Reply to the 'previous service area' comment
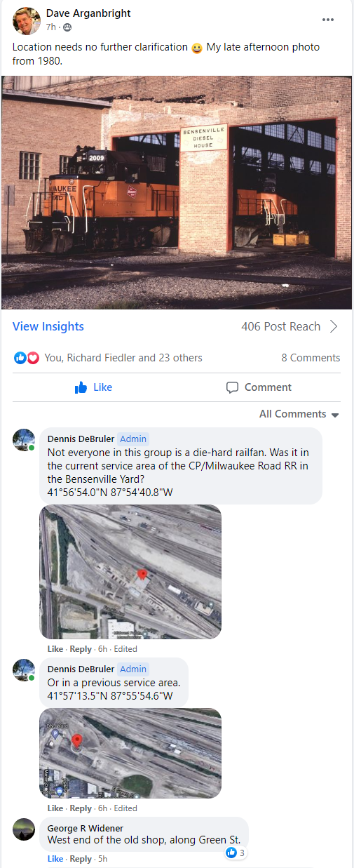 click(x=81, y=808)
